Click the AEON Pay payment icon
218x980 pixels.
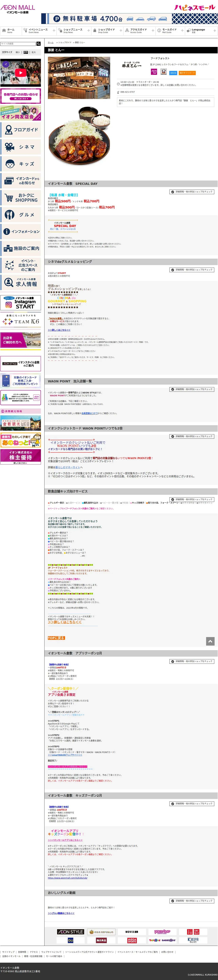(154, 72)
